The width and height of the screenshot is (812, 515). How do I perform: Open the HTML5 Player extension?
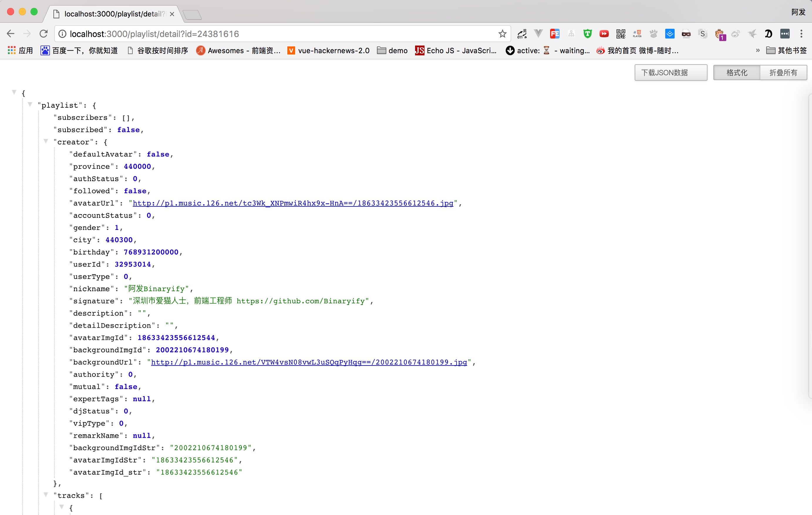pyautogui.click(x=637, y=34)
